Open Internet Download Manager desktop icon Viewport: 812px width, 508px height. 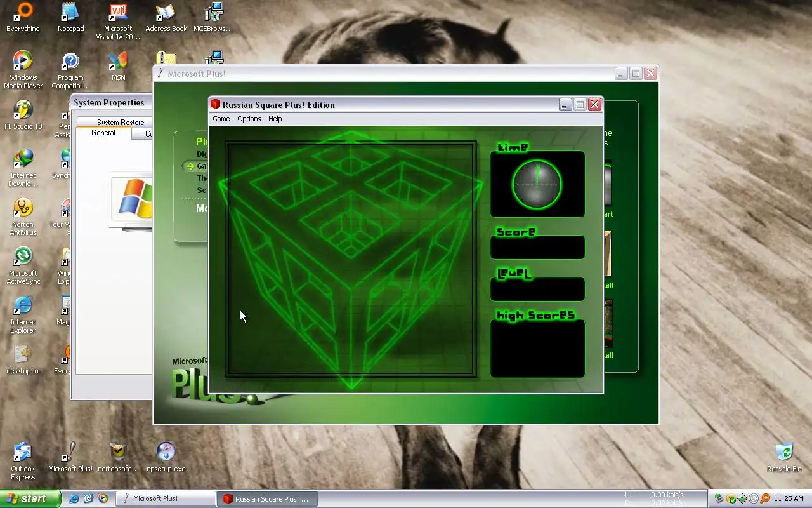[23, 168]
